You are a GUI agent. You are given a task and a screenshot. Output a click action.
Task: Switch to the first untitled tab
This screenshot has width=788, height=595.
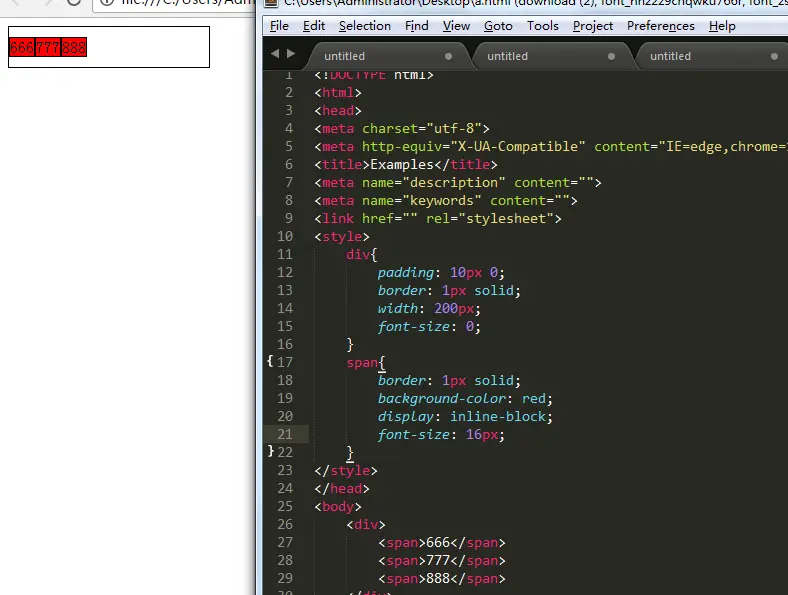click(x=386, y=56)
